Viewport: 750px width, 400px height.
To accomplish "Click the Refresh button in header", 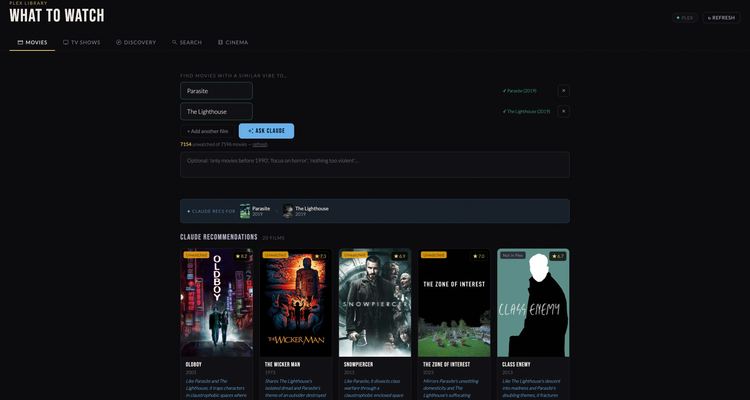I will (x=721, y=18).
